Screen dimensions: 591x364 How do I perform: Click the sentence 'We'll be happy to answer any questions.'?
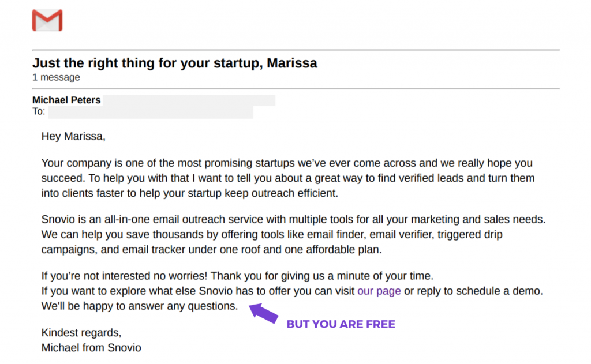coord(140,306)
